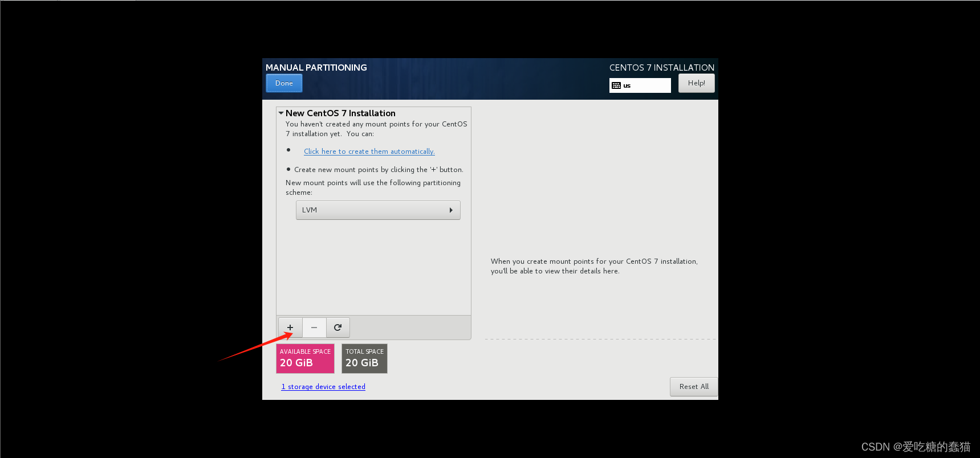Click the MANUAL PARTITIONING title
980x458 pixels.
pyautogui.click(x=316, y=68)
